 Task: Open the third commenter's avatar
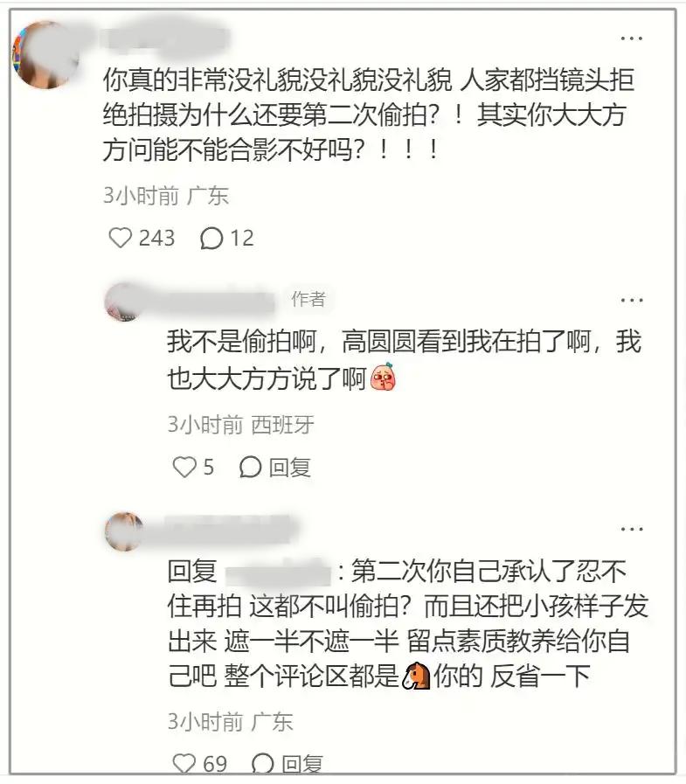click(x=124, y=531)
